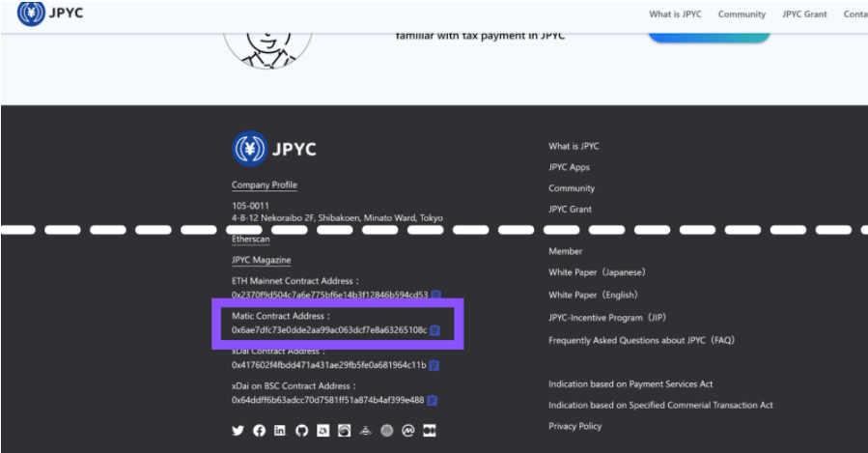Open "What is JPYC" in top navigation
The width and height of the screenshot is (868, 453).
coord(675,14)
